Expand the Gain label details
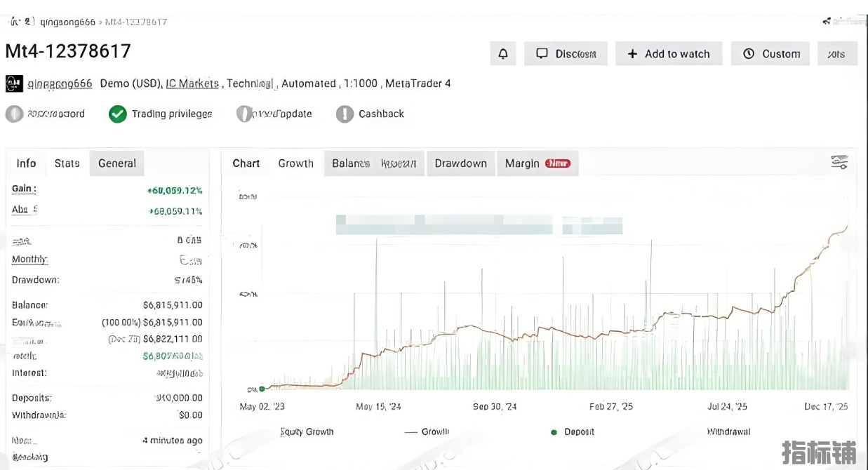Screen dimensions: 868x470 (x=23, y=189)
